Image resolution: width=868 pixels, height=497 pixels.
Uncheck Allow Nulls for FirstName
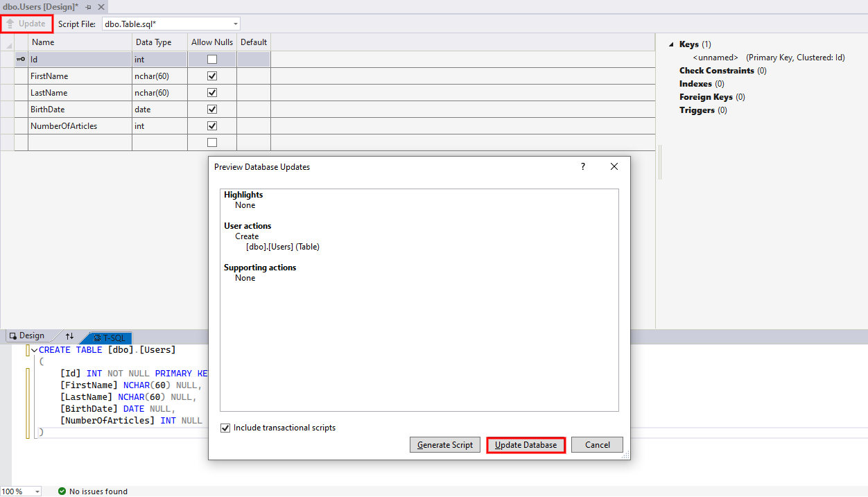point(212,76)
